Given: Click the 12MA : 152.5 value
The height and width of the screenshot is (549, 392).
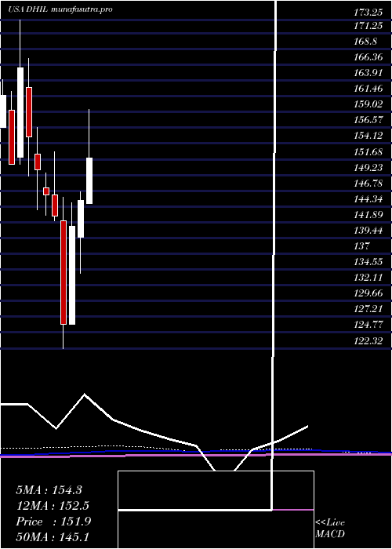Looking at the screenshot, I should 53,506.
